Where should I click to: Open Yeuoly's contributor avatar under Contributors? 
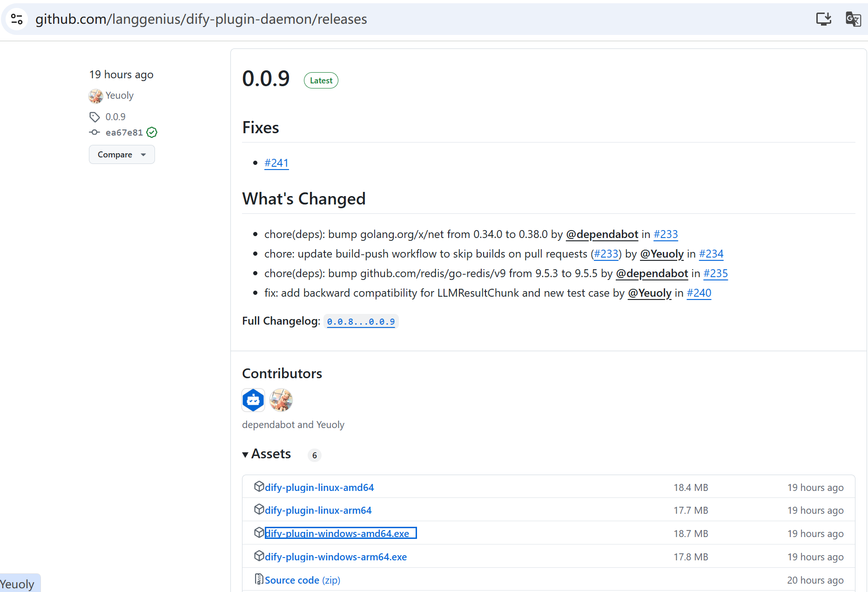(281, 400)
